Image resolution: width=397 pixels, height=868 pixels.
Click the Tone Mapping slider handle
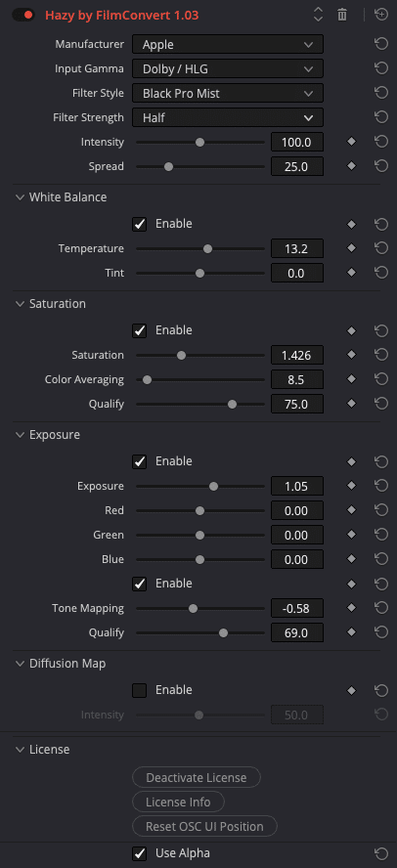(x=193, y=608)
